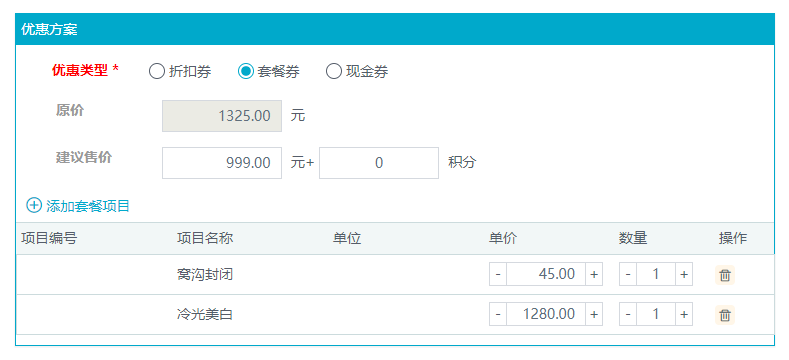This screenshot has height=360, width=789.
Task: Select the 现金券 radio button
Action: pos(334,71)
